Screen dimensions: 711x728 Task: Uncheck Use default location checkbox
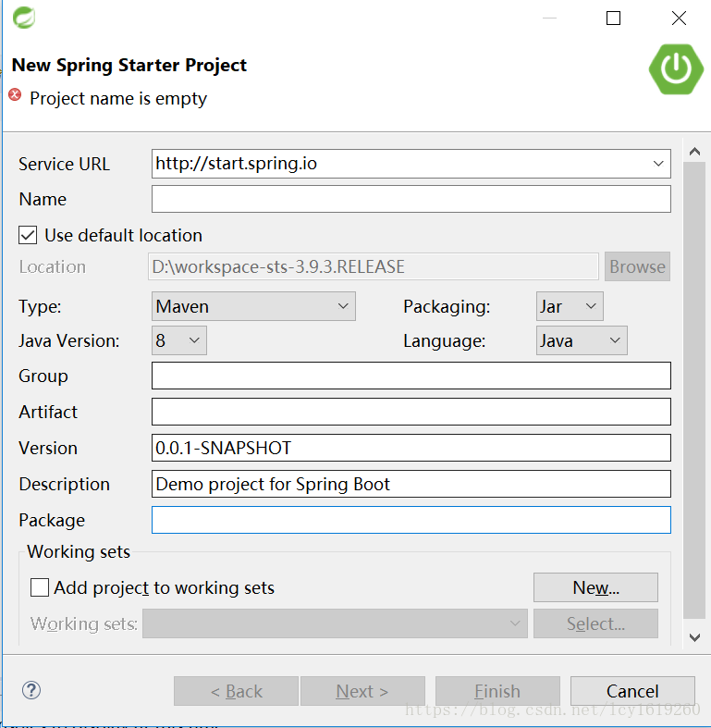28,235
